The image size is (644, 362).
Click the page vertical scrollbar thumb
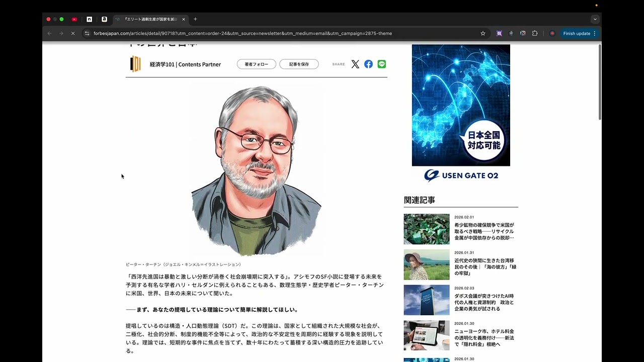click(600, 82)
